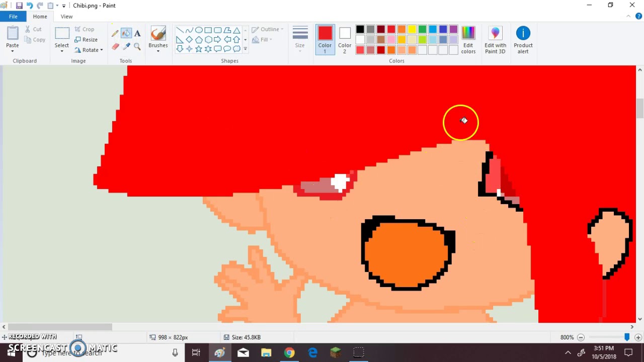Click the Redo arrow in title bar

[x=40, y=6]
